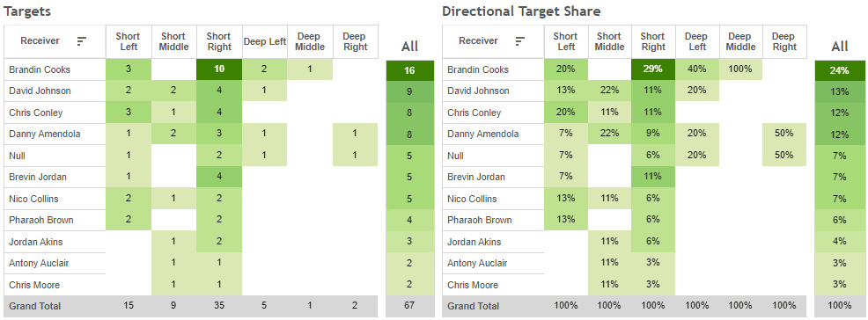Click the All header above target share totals

(x=839, y=47)
